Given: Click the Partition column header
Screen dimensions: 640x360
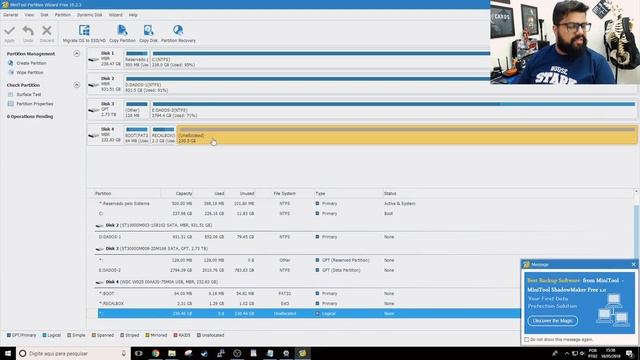Looking at the screenshot, I should (103, 193).
